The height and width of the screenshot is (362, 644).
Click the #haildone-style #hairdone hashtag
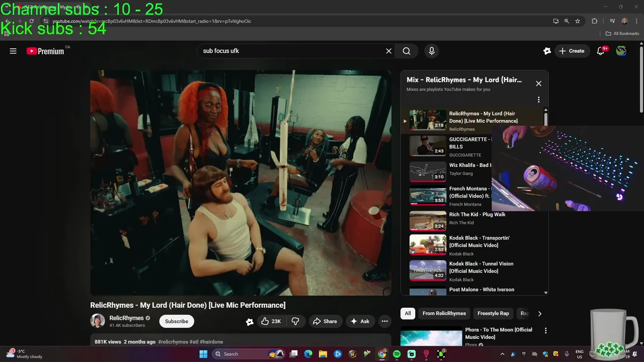click(x=211, y=342)
